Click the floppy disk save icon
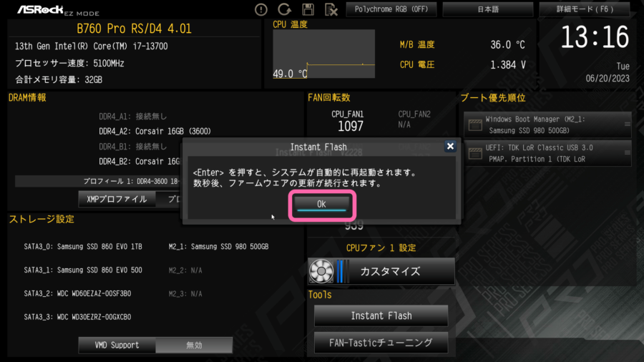This screenshot has height=362, width=644. (308, 9)
